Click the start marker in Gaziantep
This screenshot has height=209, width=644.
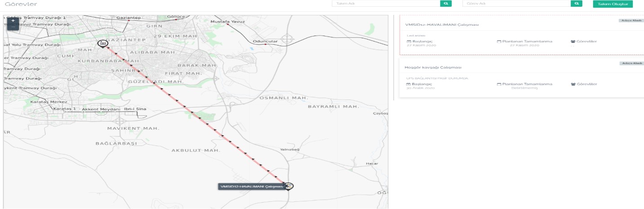click(103, 44)
